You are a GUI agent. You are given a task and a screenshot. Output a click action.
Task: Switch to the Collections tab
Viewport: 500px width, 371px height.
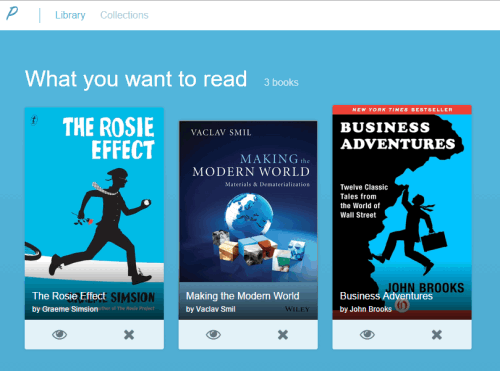click(124, 15)
